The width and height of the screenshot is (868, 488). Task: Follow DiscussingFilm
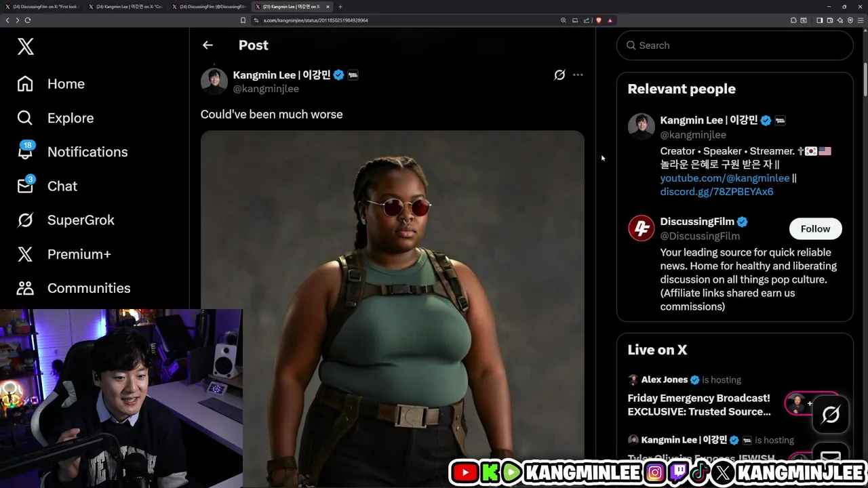tap(815, 229)
